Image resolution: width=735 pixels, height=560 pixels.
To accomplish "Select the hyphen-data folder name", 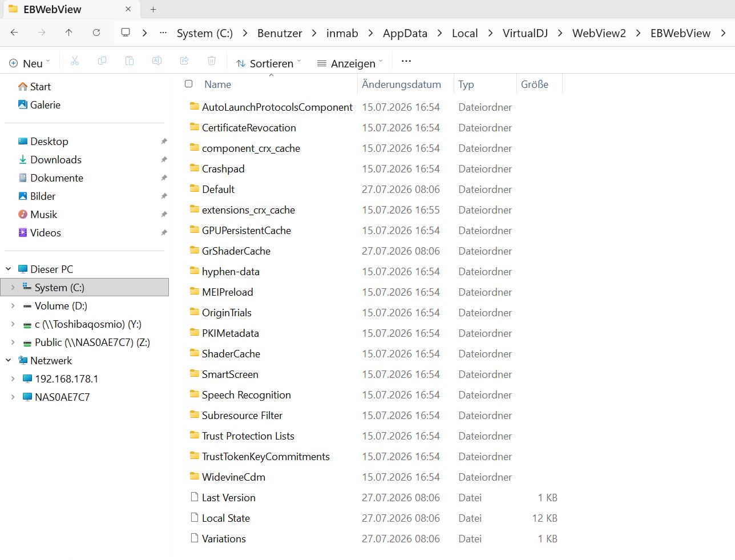I will pyautogui.click(x=231, y=272).
